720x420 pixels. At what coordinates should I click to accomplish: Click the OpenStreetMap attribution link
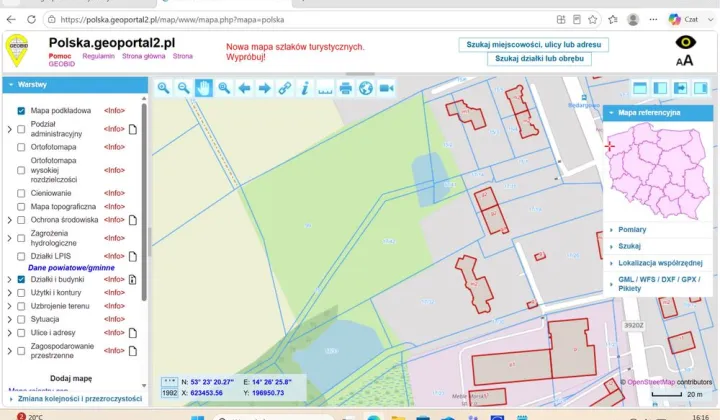pos(651,382)
